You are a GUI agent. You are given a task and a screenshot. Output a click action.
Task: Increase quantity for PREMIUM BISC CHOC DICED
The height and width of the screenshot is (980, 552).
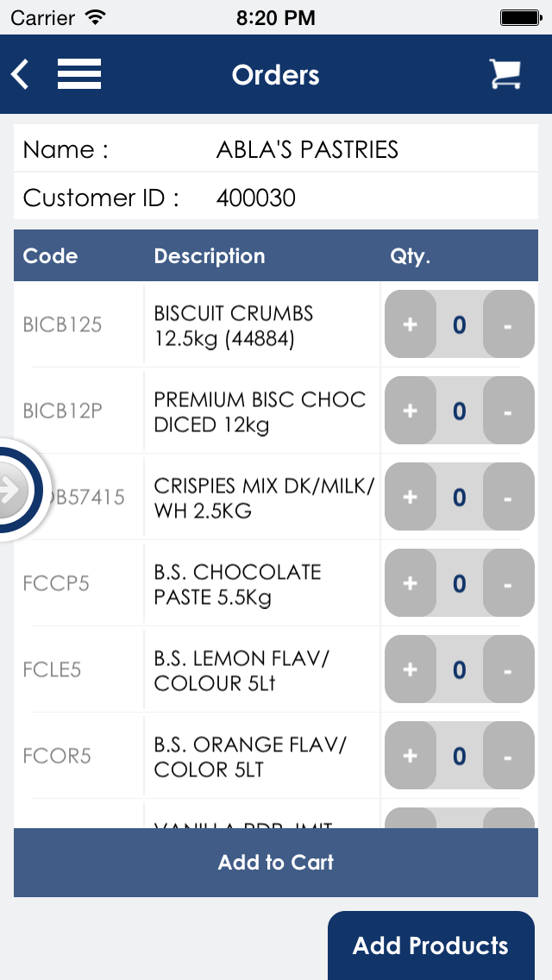tap(411, 411)
